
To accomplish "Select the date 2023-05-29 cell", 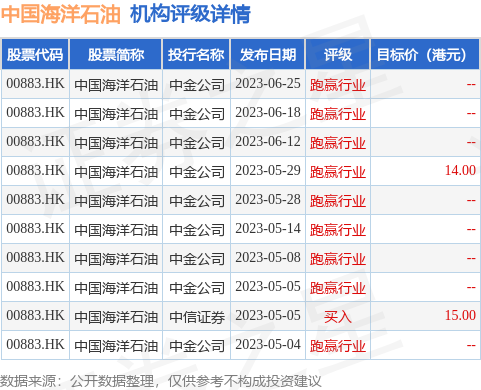I will [x=268, y=170].
